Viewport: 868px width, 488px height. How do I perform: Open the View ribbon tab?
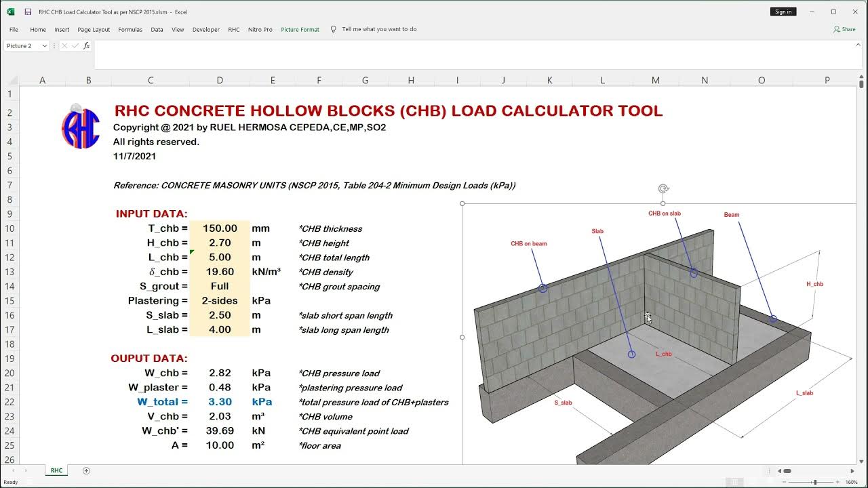click(x=178, y=29)
